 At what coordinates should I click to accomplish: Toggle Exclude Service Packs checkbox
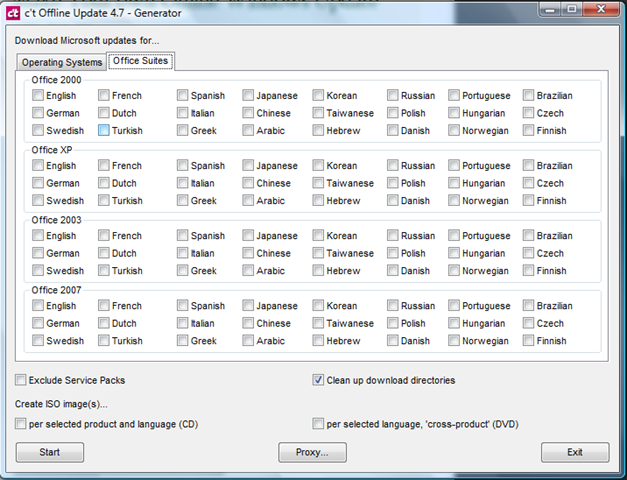(22, 381)
